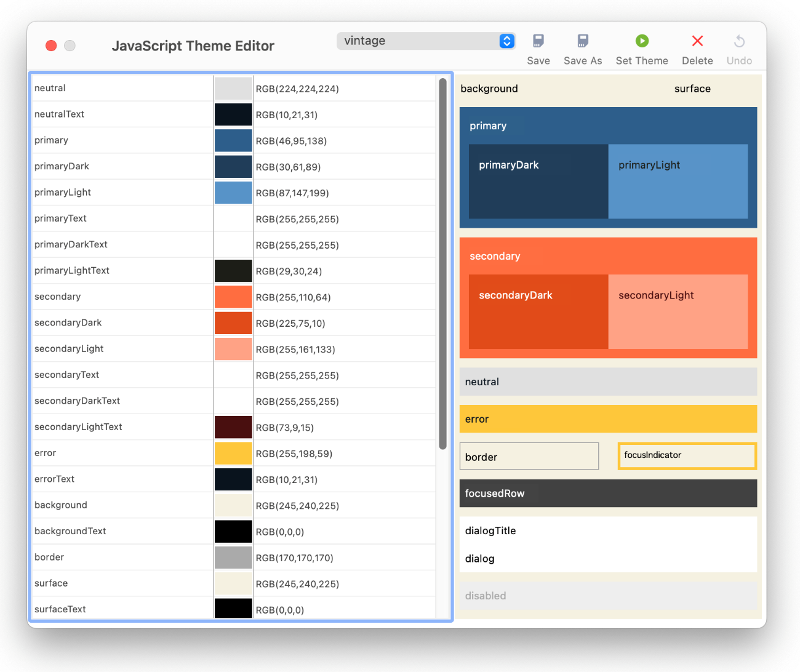
Task: Click the primaryDark preview block
Action: point(538,182)
